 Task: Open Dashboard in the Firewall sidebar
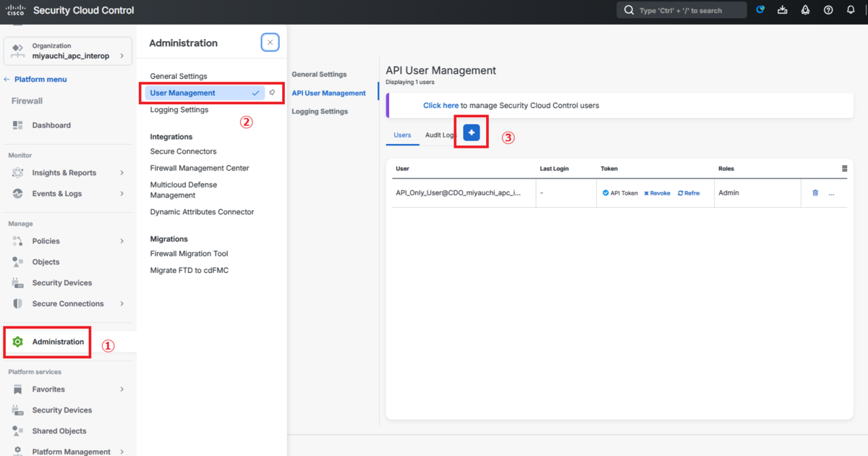point(51,125)
